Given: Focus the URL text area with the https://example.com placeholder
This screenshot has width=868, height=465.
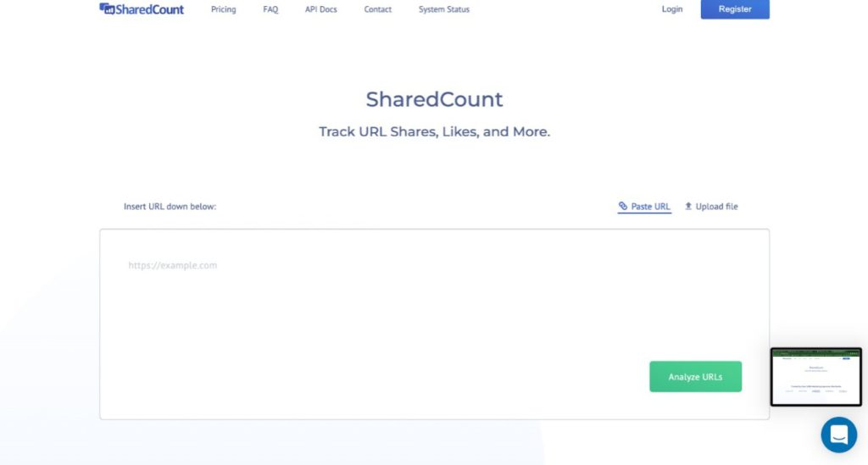Looking at the screenshot, I should (x=381, y=305).
